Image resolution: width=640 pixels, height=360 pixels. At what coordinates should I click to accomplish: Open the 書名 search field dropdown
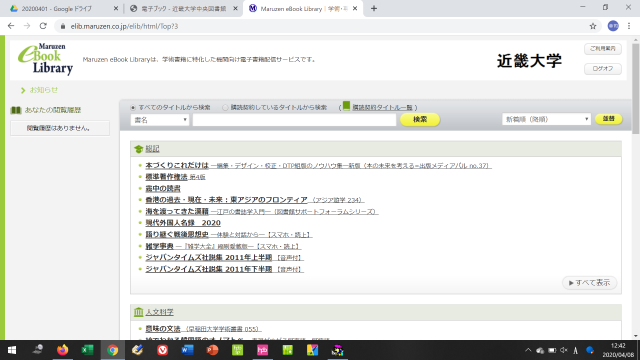point(160,120)
